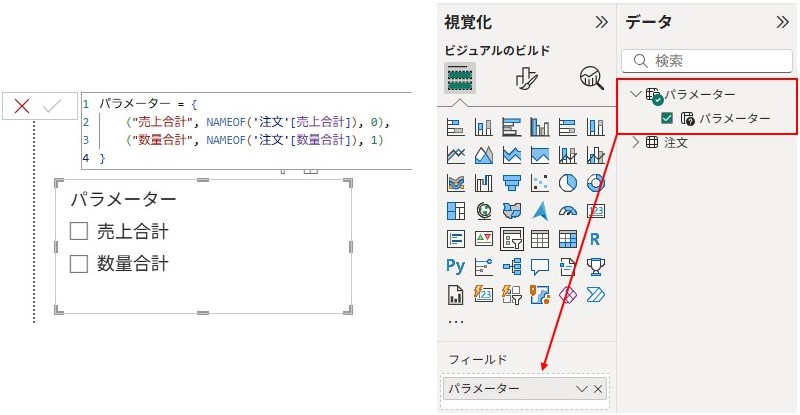This screenshot has width=800, height=415.
Task: Select the treemap visual
Action: 456,211
